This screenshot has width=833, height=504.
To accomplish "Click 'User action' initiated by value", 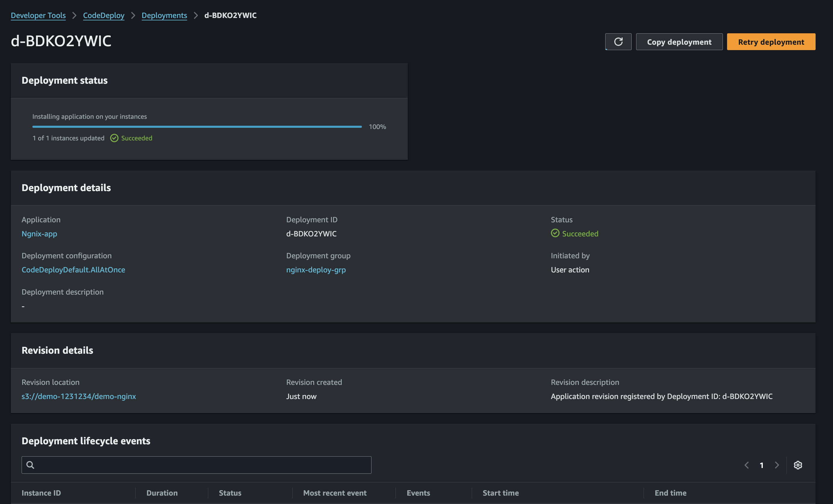I will (570, 269).
